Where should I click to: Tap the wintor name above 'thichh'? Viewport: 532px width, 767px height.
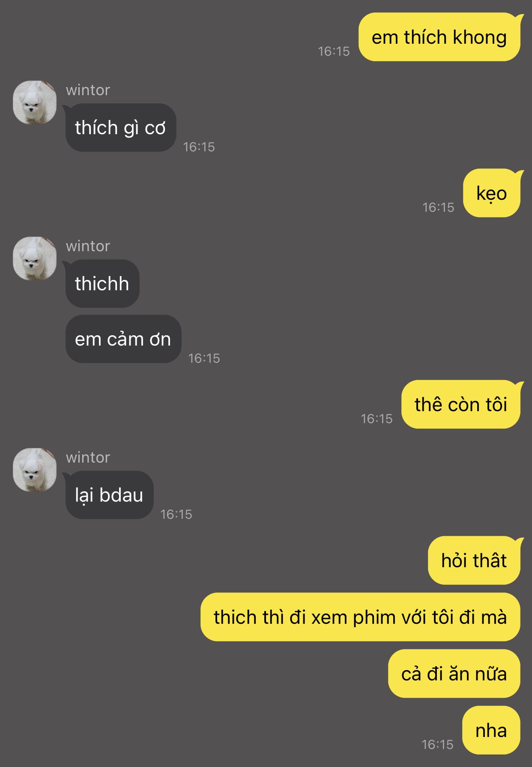(88, 246)
